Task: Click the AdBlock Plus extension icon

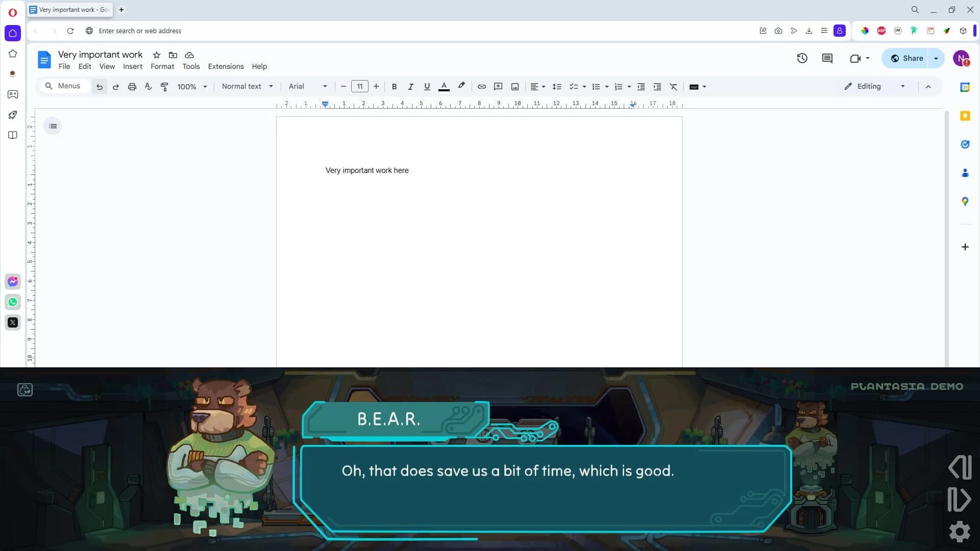Action: pyautogui.click(x=881, y=31)
